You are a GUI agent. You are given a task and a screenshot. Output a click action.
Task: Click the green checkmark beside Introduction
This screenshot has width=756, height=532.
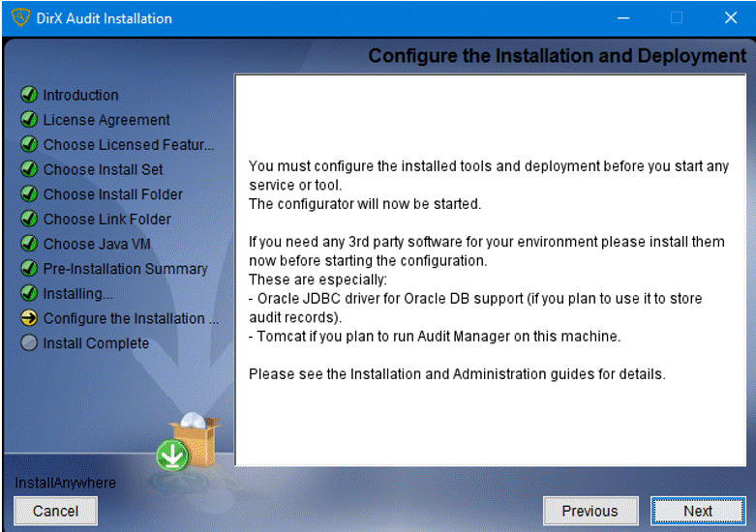click(x=29, y=95)
